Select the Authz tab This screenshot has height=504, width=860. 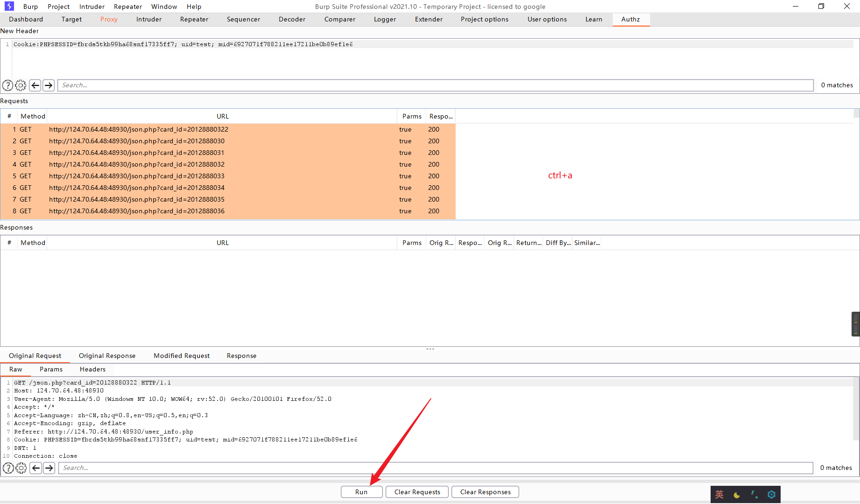point(631,19)
